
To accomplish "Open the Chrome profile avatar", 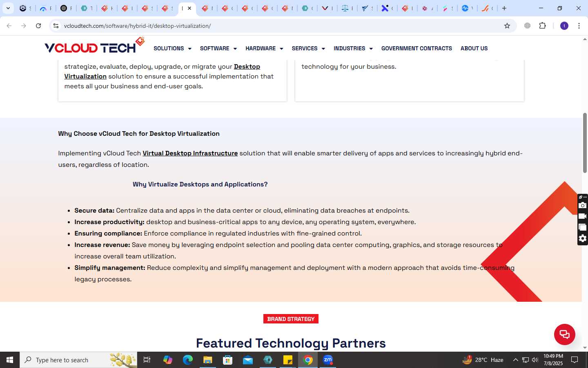I will [564, 26].
